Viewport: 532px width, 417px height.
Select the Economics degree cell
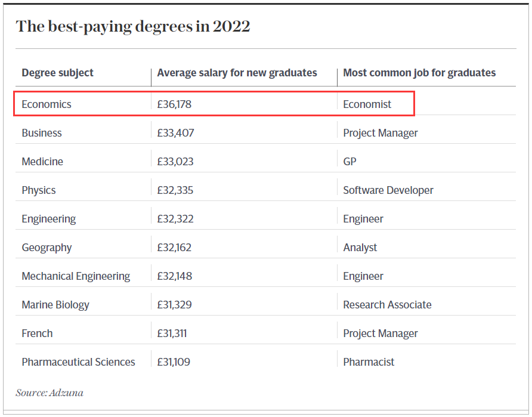[x=47, y=104]
